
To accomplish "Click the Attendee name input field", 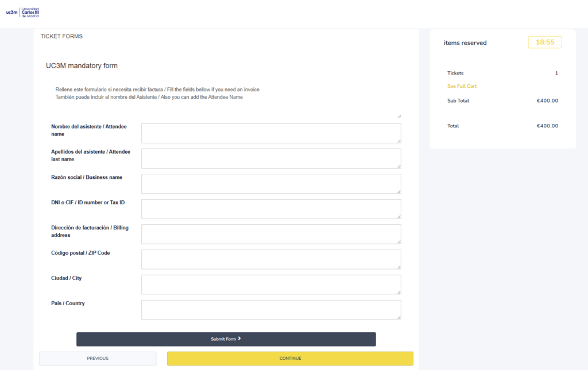I will tap(270, 133).
